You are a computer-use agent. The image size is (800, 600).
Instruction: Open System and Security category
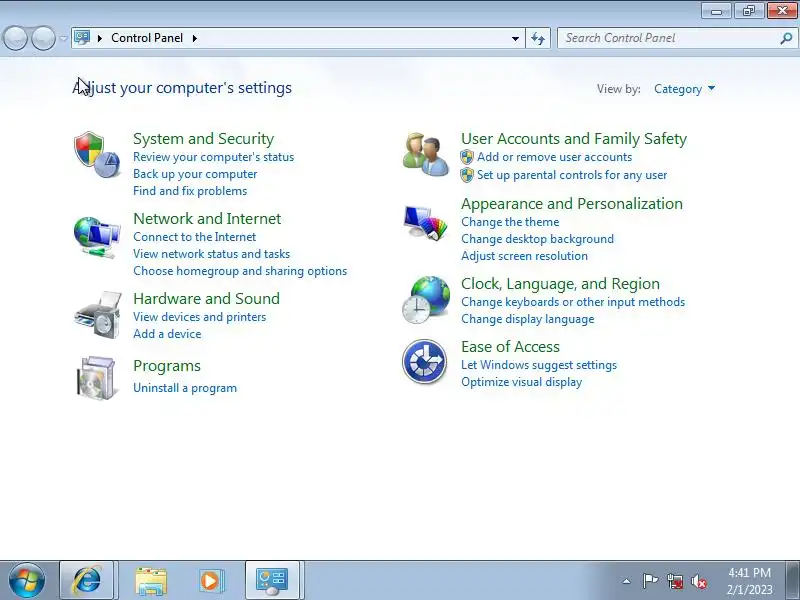pos(204,139)
